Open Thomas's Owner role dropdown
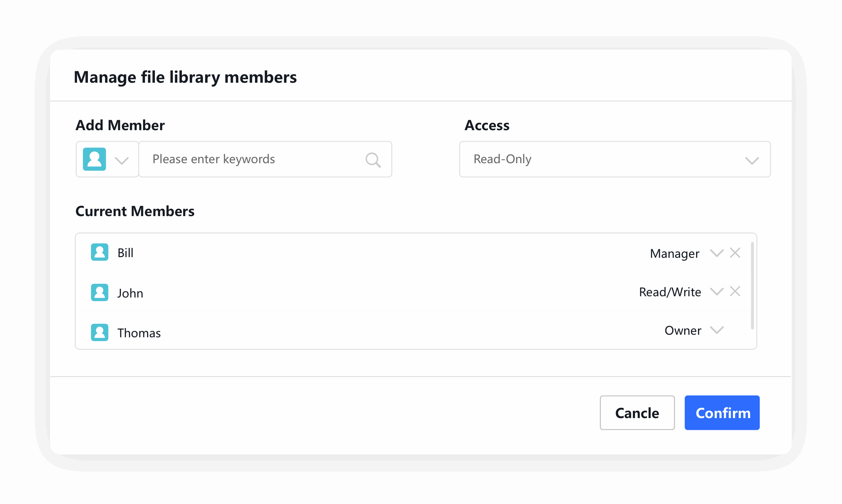The height and width of the screenshot is (504, 842). click(x=717, y=330)
